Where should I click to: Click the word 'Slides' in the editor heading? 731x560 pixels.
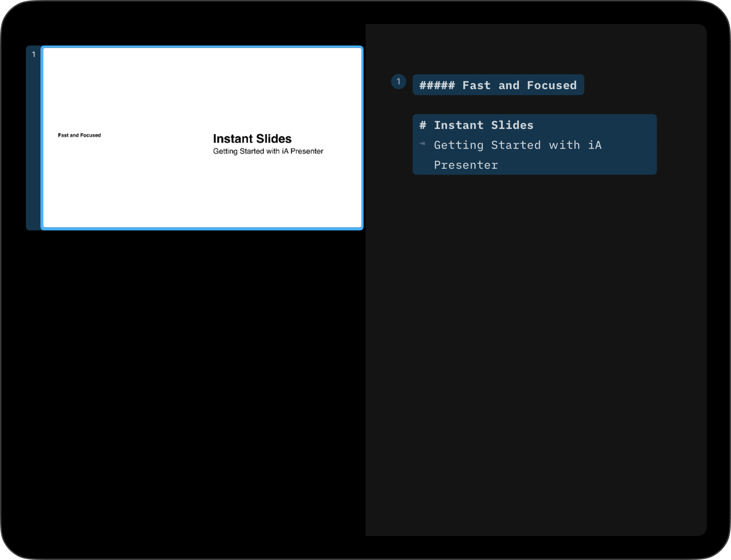click(512, 125)
